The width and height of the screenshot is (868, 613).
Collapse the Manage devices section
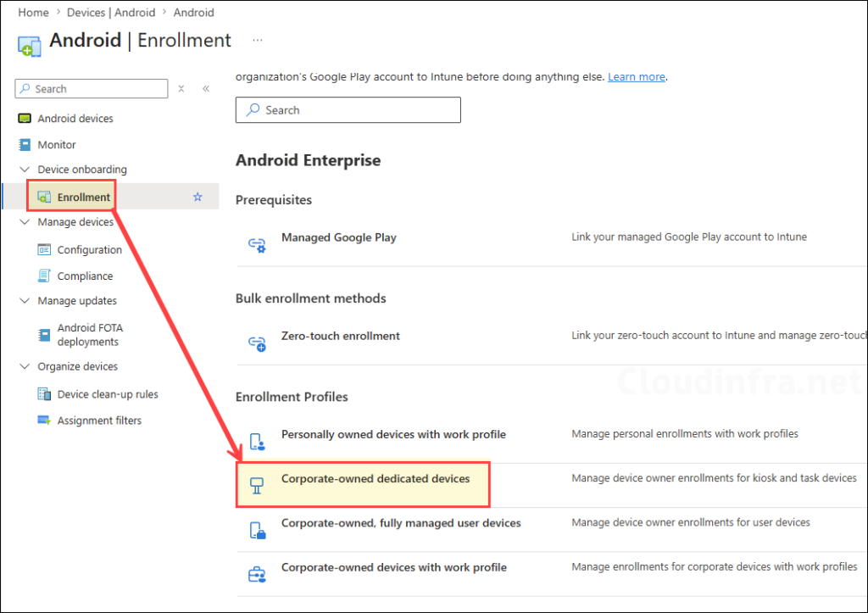pos(25,222)
